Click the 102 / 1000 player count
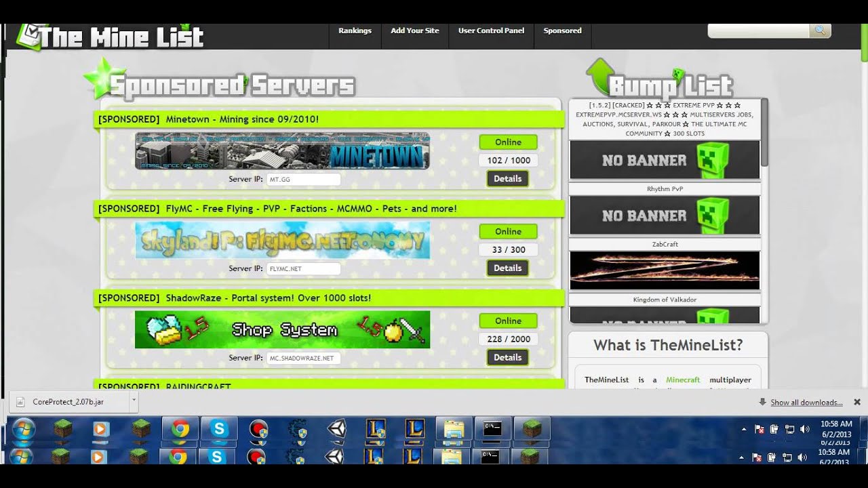The width and height of the screenshot is (868, 488). pyautogui.click(x=508, y=161)
